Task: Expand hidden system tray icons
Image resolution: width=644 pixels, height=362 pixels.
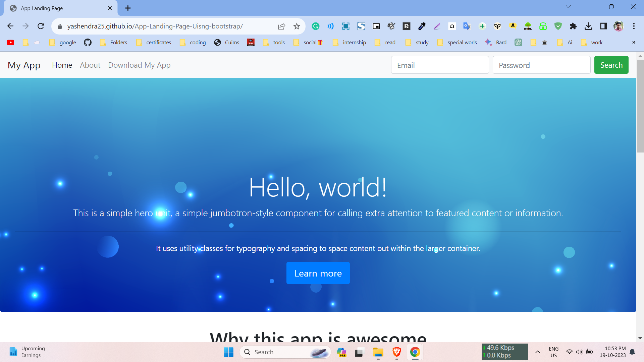Action: [x=538, y=352]
